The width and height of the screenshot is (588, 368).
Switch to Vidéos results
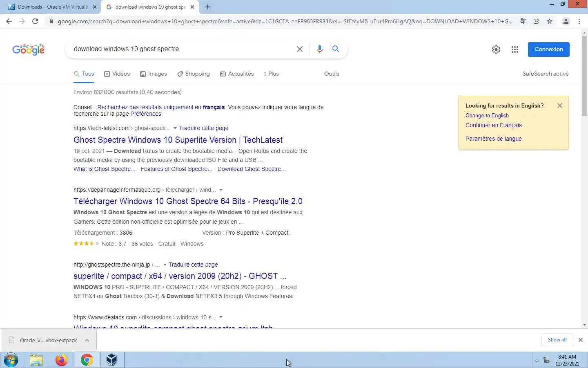(117, 74)
